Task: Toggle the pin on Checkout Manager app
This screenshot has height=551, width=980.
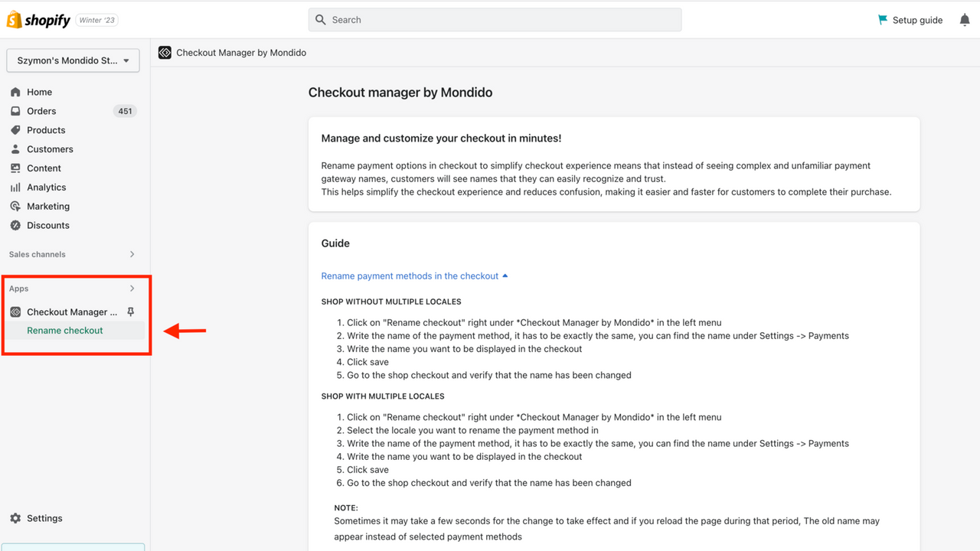Action: (x=131, y=311)
